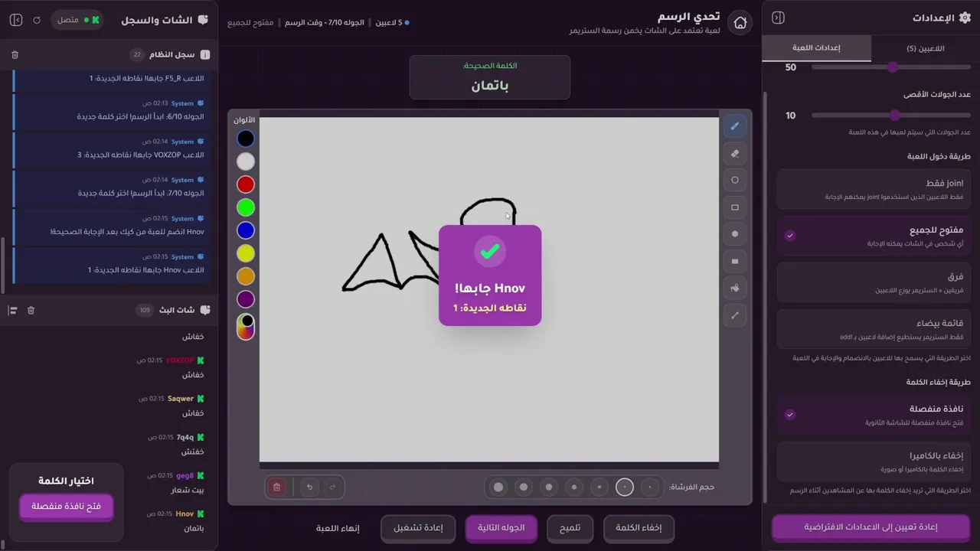Refresh the chat connection
The image size is (980, 551).
37,20
